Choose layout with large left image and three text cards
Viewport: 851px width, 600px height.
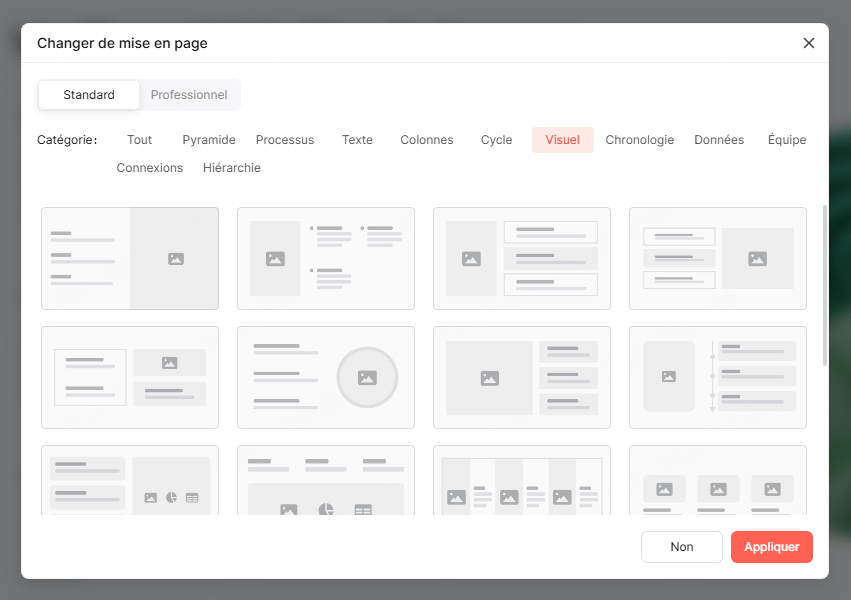pos(522,378)
